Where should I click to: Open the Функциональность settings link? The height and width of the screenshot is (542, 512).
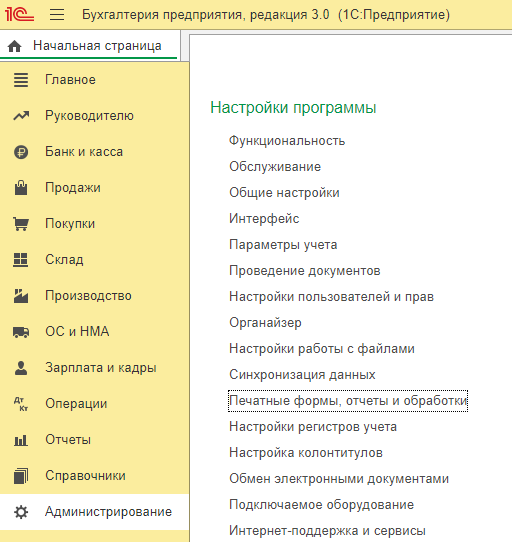click(287, 141)
